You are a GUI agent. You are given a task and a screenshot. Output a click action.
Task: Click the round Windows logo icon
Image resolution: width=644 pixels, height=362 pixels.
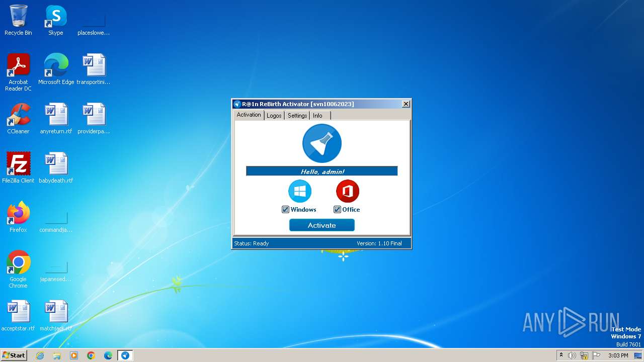click(x=300, y=192)
